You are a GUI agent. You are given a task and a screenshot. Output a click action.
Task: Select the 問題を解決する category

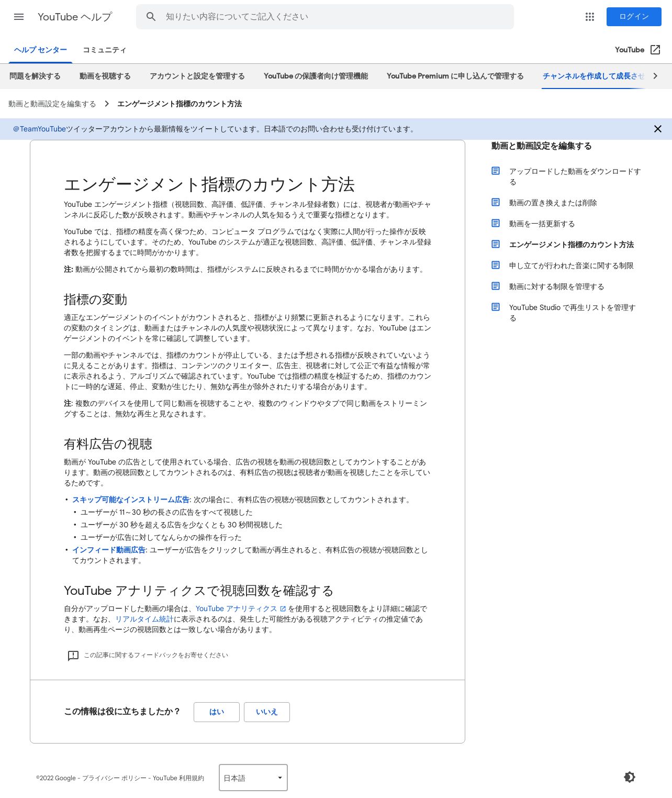[35, 76]
